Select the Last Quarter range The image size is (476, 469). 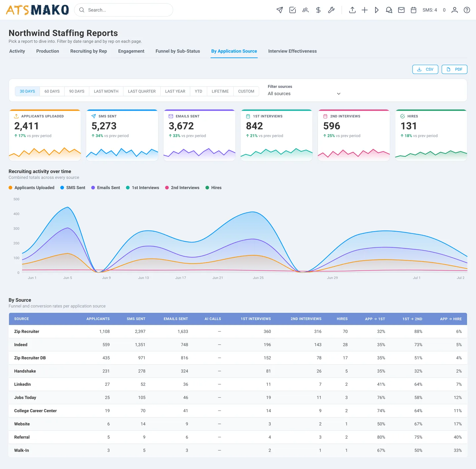142,91
